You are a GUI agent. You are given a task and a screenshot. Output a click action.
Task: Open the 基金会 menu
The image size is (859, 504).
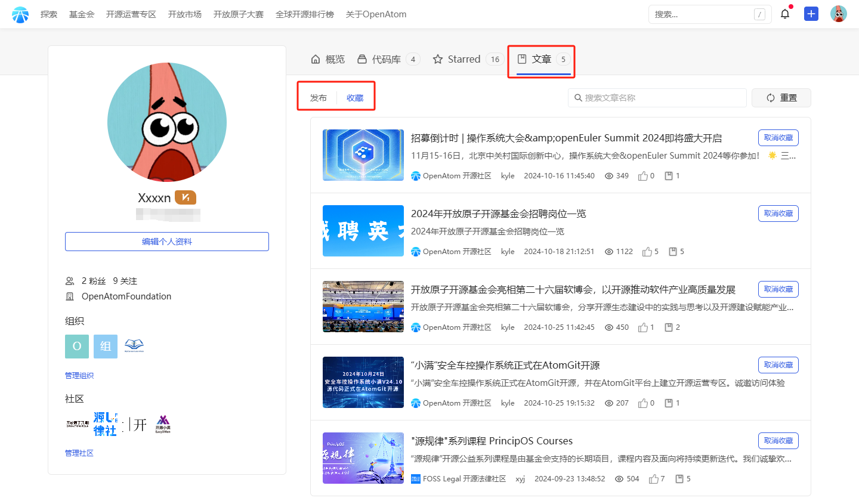click(82, 14)
